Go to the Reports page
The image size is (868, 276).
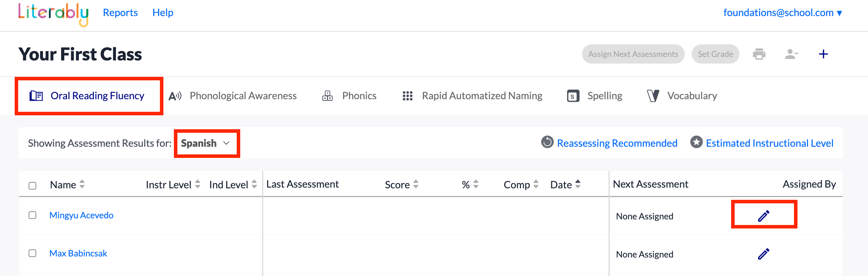pyautogui.click(x=120, y=13)
